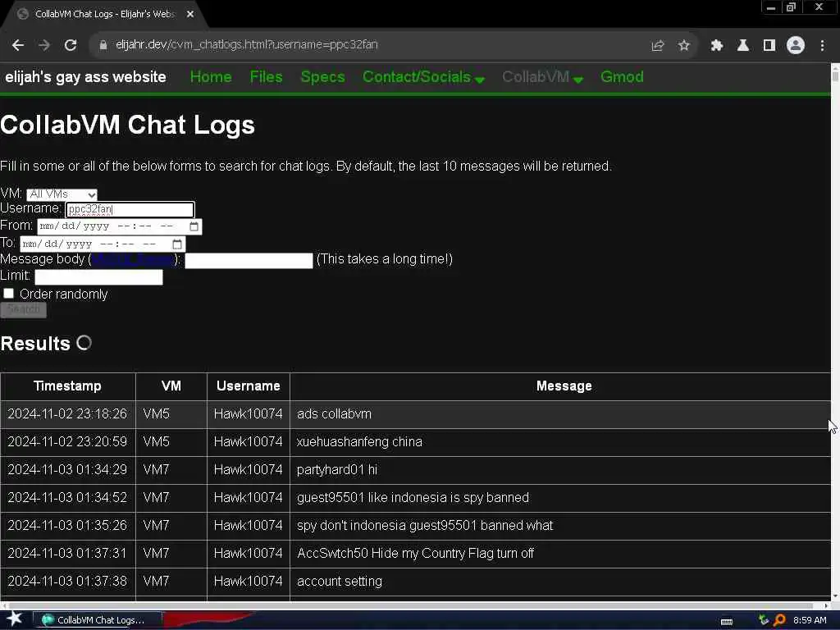Image resolution: width=840 pixels, height=630 pixels.
Task: Click the Search button
Action: pos(24,309)
